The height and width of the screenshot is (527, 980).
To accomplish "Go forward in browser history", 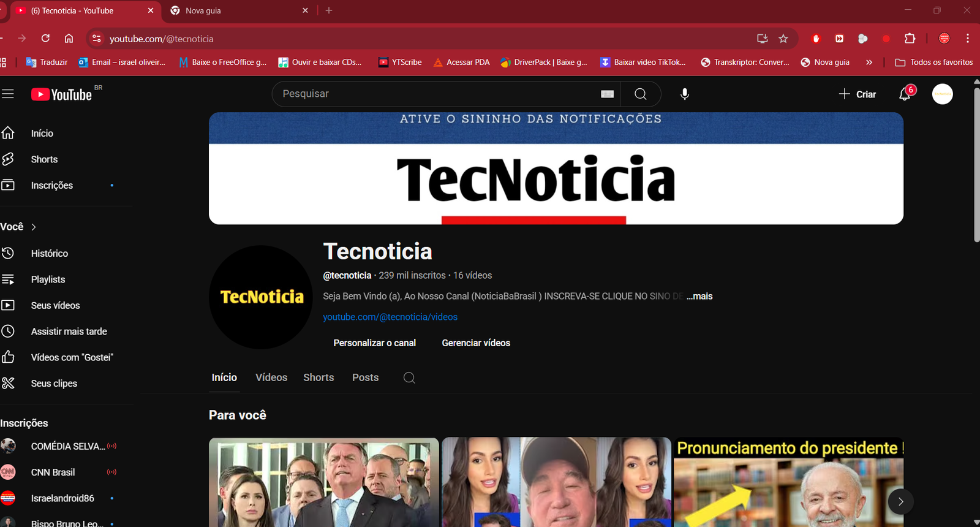I will click(x=22, y=39).
